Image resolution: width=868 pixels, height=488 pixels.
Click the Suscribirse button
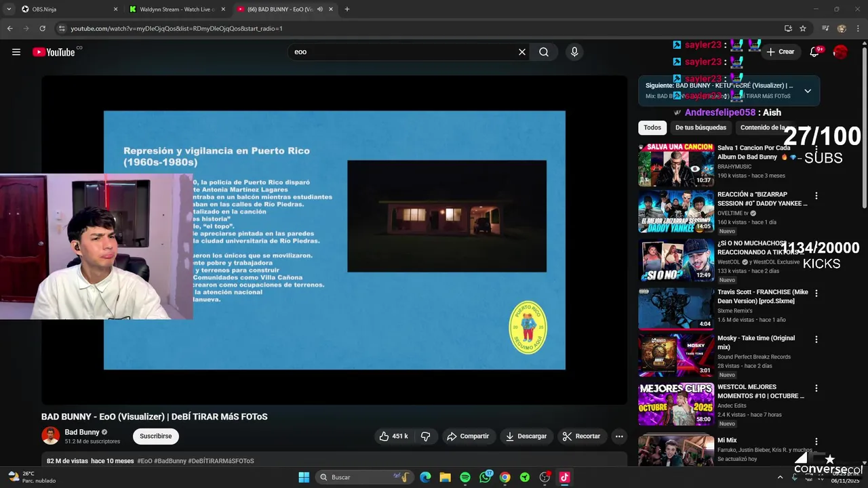coord(156,436)
